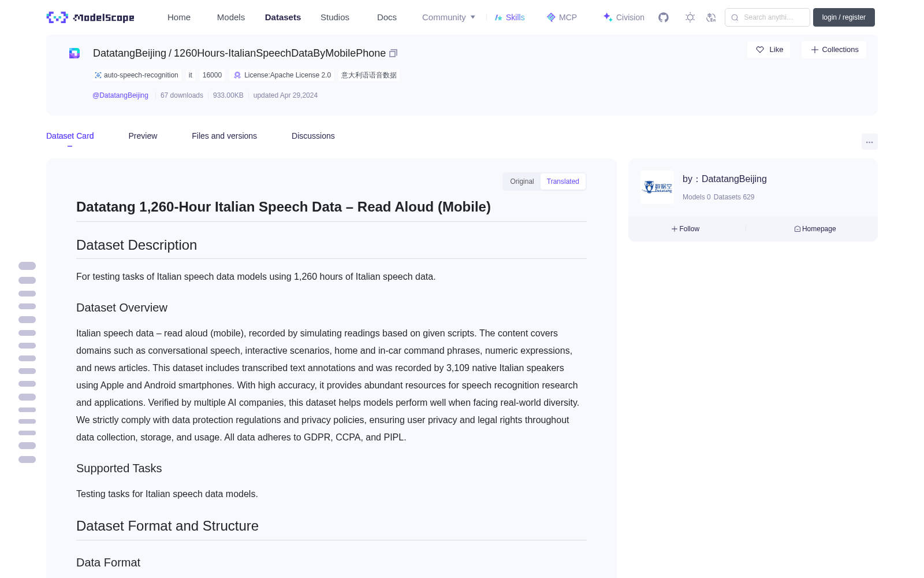924x578 pixels.
Task: Select the Translated card view
Action: coord(563,181)
